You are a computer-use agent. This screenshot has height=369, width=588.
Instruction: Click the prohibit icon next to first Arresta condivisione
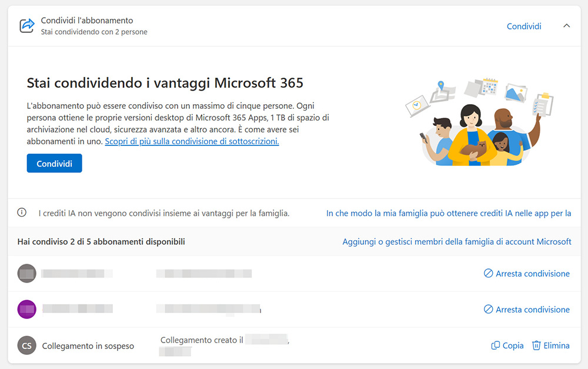tap(488, 273)
